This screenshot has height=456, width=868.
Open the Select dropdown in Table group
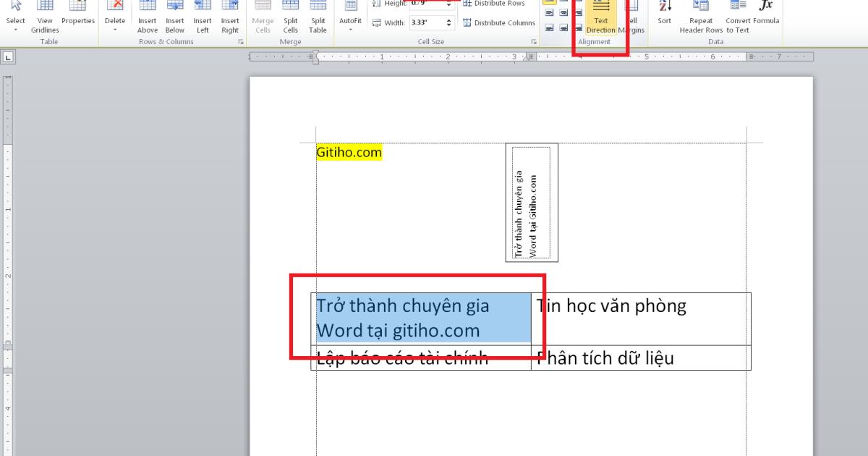(x=15, y=17)
